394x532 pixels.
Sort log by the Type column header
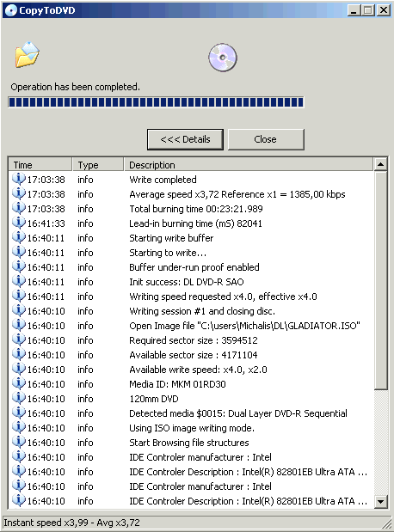click(x=98, y=165)
